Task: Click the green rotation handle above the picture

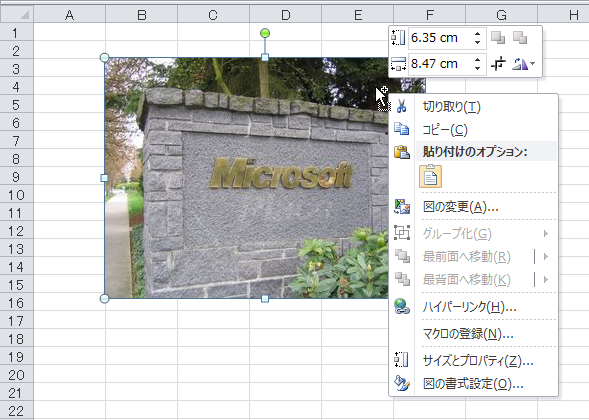Action: pyautogui.click(x=265, y=33)
